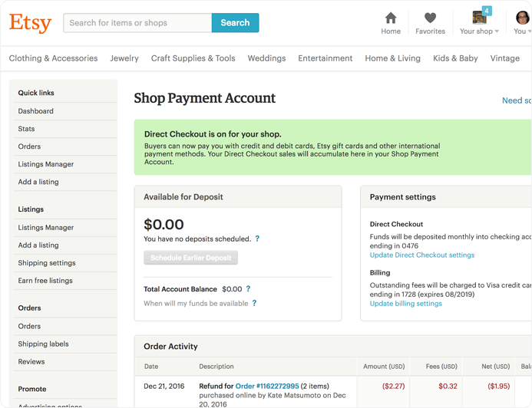532x408 pixels.
Task: Go to Dashboard in Quick links
Action: (36, 111)
